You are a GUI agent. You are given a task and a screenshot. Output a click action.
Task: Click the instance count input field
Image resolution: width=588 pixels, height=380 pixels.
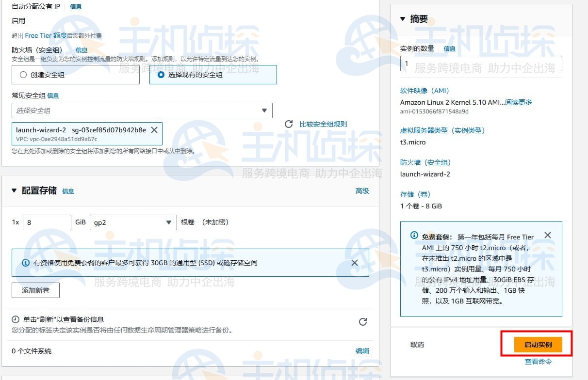[480, 63]
